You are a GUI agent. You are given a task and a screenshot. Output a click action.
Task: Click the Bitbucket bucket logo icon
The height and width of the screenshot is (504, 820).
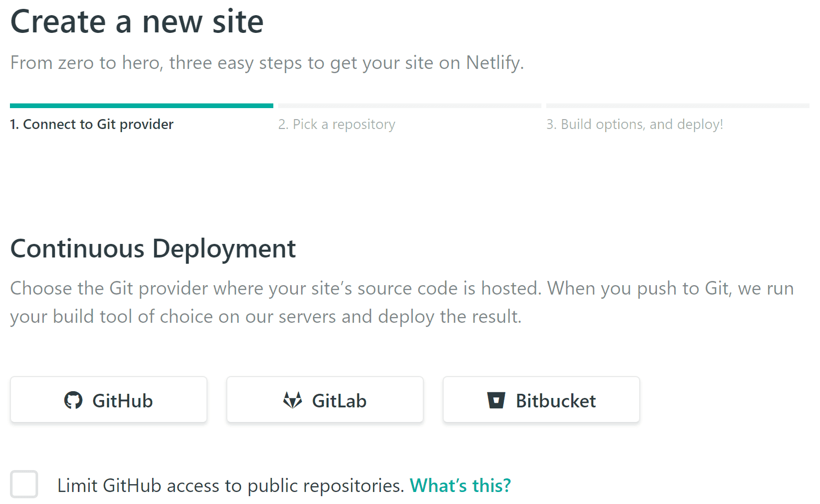[x=496, y=401]
